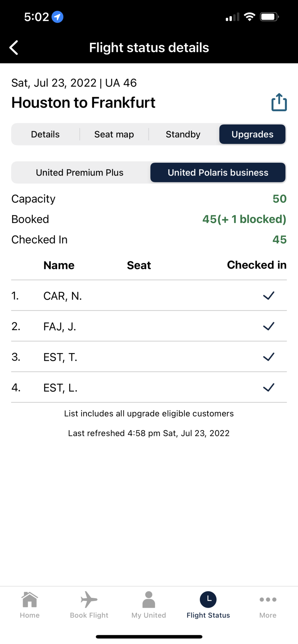Tap the battery indicator in status bar
298x644 pixels.
269,17
